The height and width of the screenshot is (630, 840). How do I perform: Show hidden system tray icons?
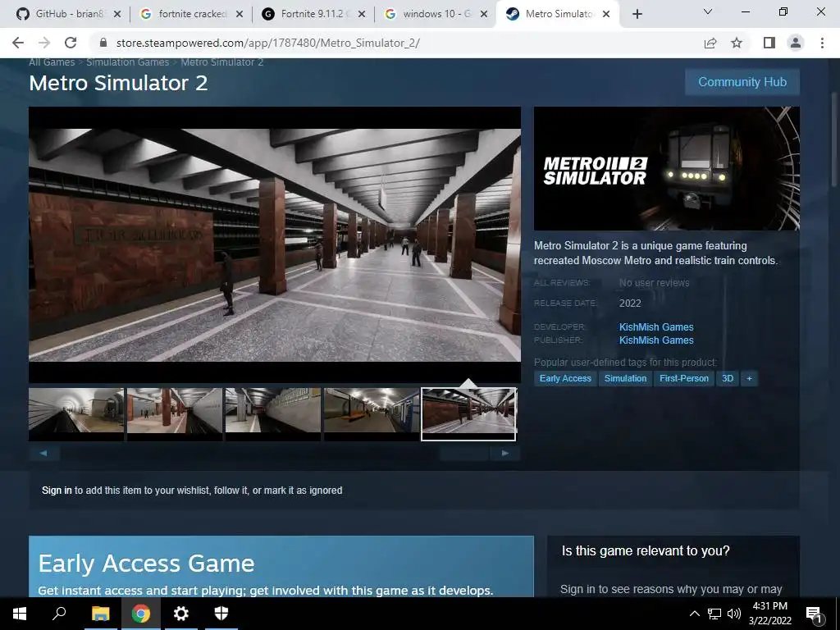pyautogui.click(x=694, y=614)
